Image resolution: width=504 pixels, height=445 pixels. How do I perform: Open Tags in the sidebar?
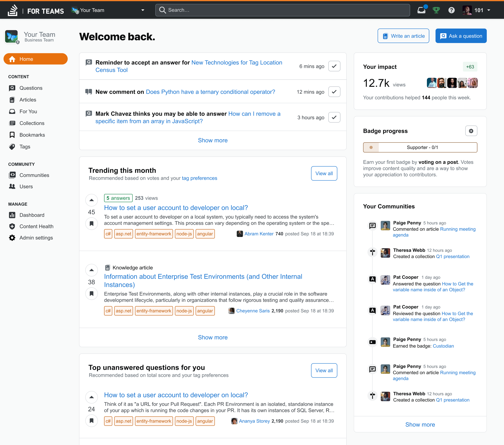(x=25, y=147)
